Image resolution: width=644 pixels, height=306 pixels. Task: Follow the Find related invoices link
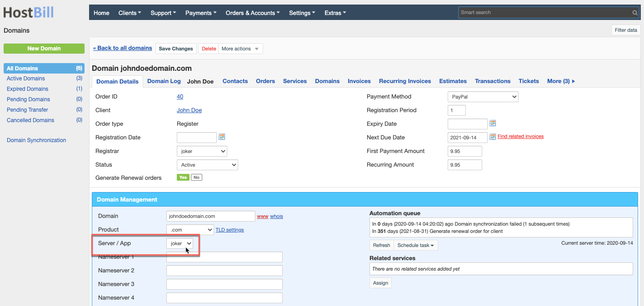coord(521,136)
